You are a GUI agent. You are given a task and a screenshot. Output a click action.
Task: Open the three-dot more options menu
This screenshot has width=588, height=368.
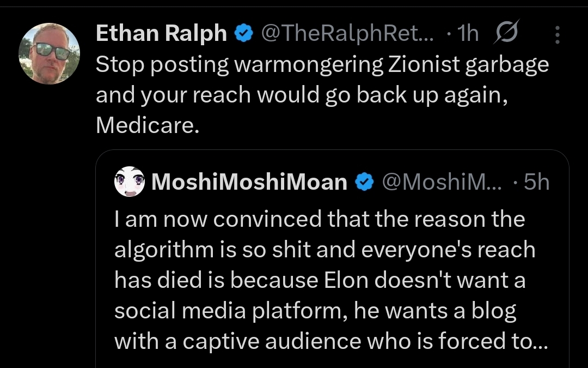pos(557,35)
